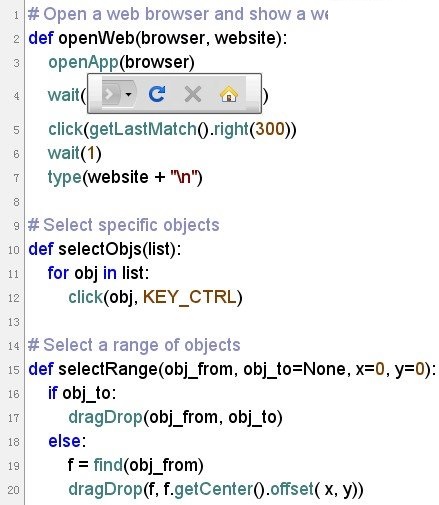Click the first dragDrop call on line 17
The width and height of the screenshot is (439, 505).
pos(106,418)
